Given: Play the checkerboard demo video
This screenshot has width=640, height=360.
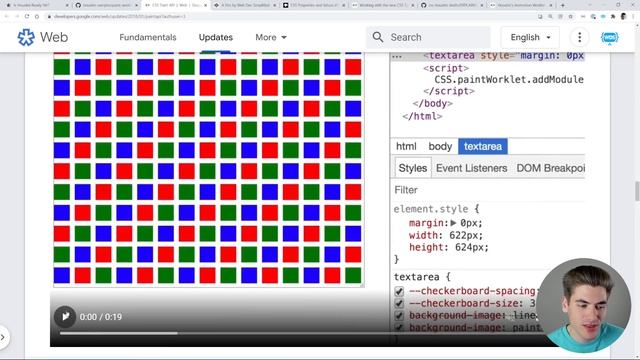Looking at the screenshot, I should (x=65, y=317).
